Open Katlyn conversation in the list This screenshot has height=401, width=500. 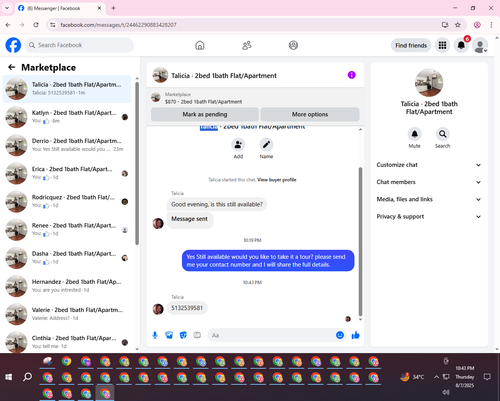click(67, 117)
